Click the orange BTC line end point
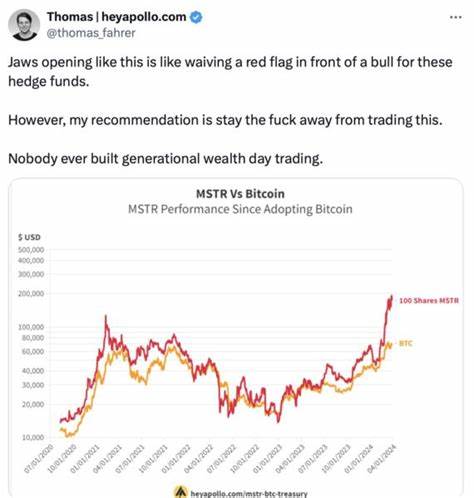The image size is (474, 498). pos(391,344)
